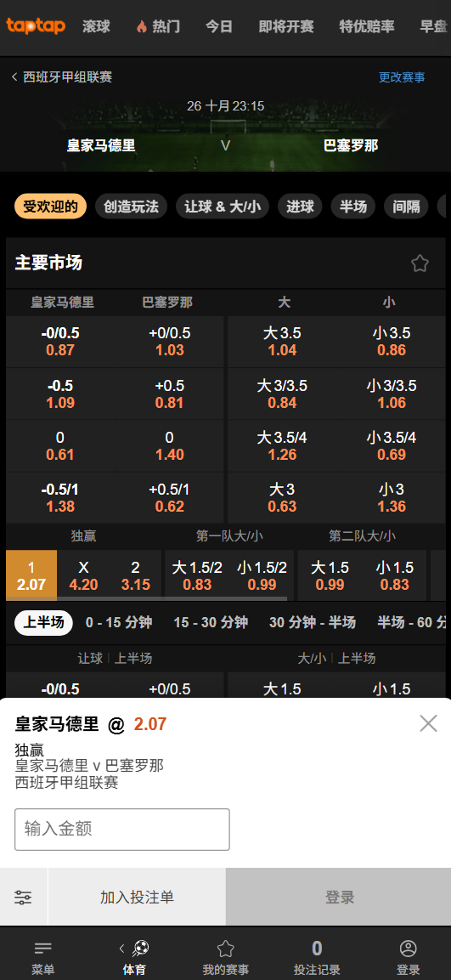Select the 进球 filter chip
Image resolution: width=451 pixels, height=980 pixels.
coord(300,207)
